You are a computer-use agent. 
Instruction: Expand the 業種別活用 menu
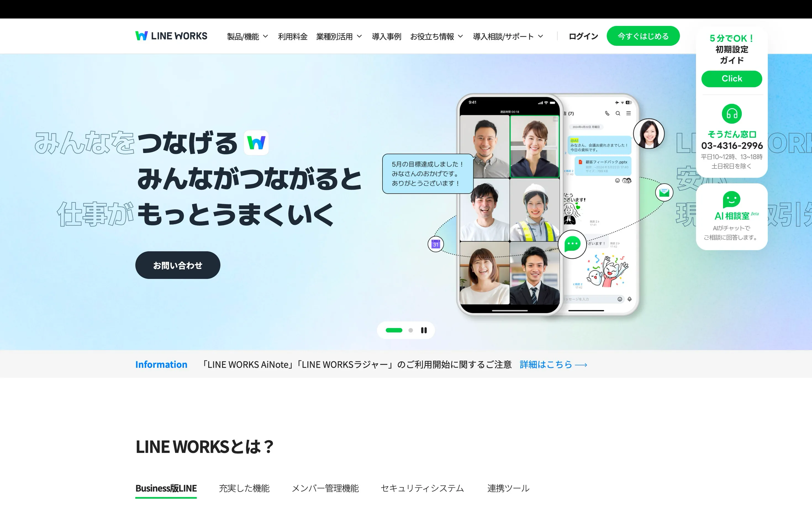click(x=339, y=36)
